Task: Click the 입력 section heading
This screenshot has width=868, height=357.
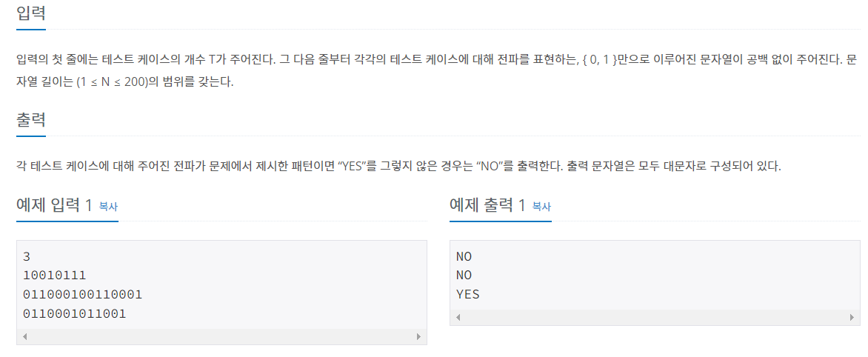Action: pos(31,13)
